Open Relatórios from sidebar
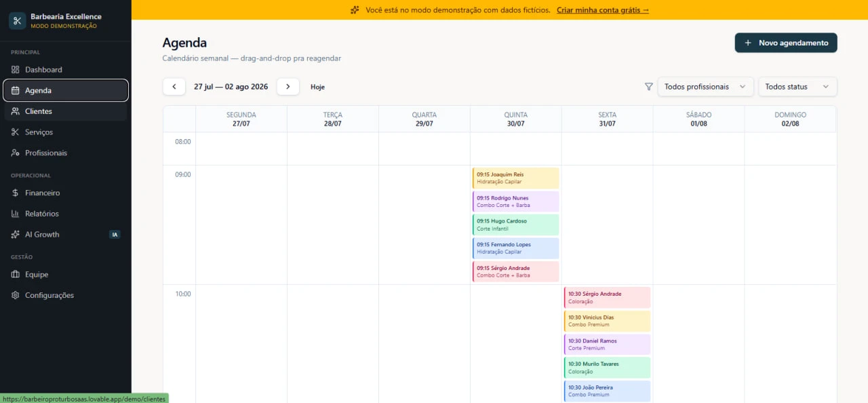Viewport: 868px width, 403px height. [66, 214]
